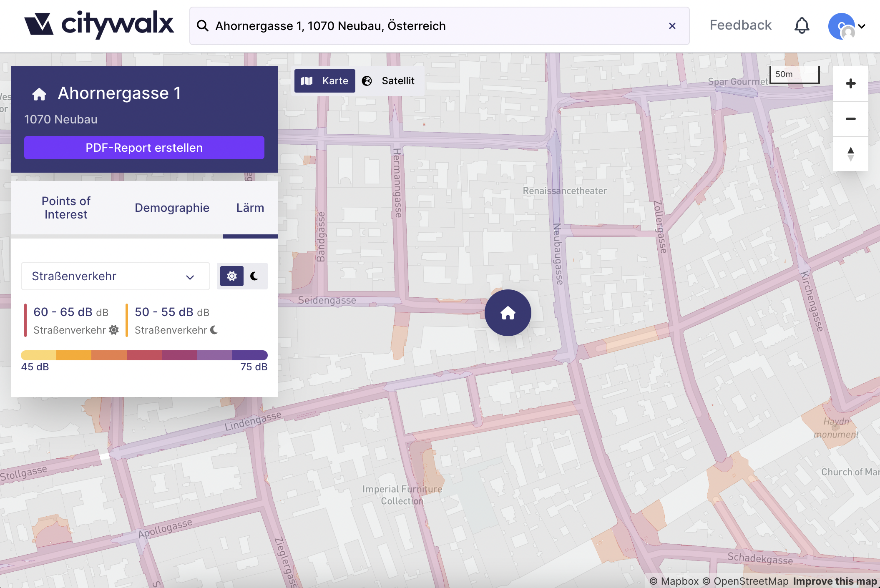Click the home location marker on map
Viewport: 880px width, 588px height.
coord(508,313)
